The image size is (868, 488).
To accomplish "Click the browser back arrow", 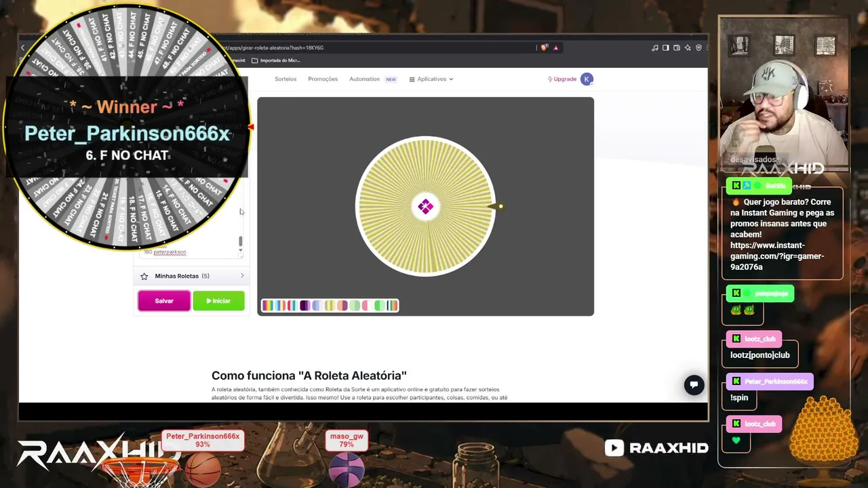I will 22,47.
